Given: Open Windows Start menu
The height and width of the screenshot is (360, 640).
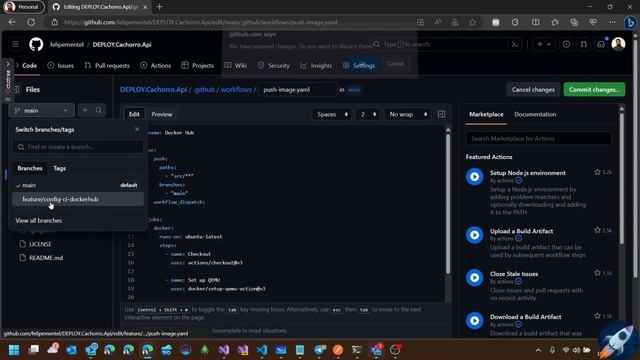Looking at the screenshot, I should click(14, 350).
